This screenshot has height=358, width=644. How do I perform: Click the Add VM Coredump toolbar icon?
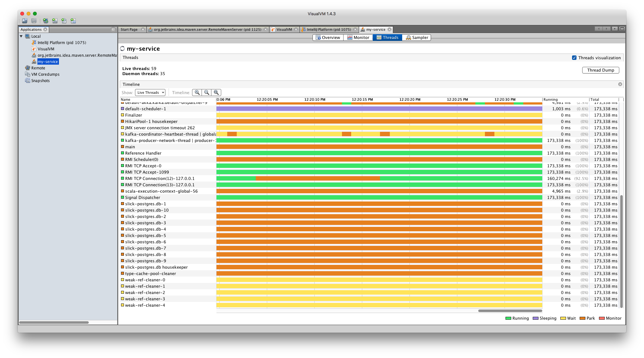[64, 21]
